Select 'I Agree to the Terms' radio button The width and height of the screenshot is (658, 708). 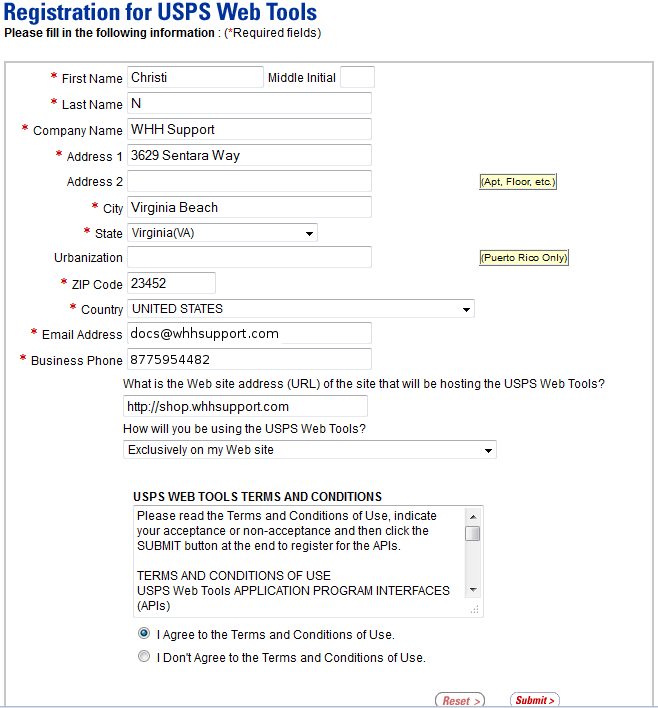(x=145, y=634)
